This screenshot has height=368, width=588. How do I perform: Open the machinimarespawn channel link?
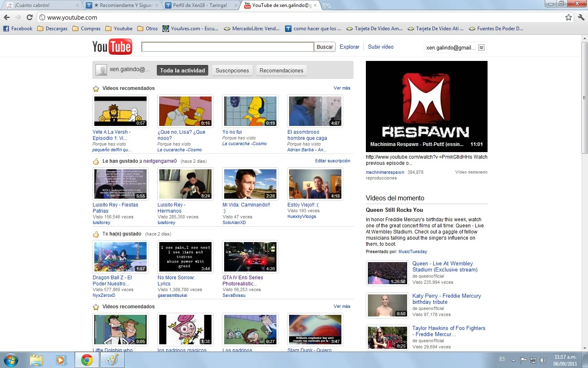click(x=385, y=172)
